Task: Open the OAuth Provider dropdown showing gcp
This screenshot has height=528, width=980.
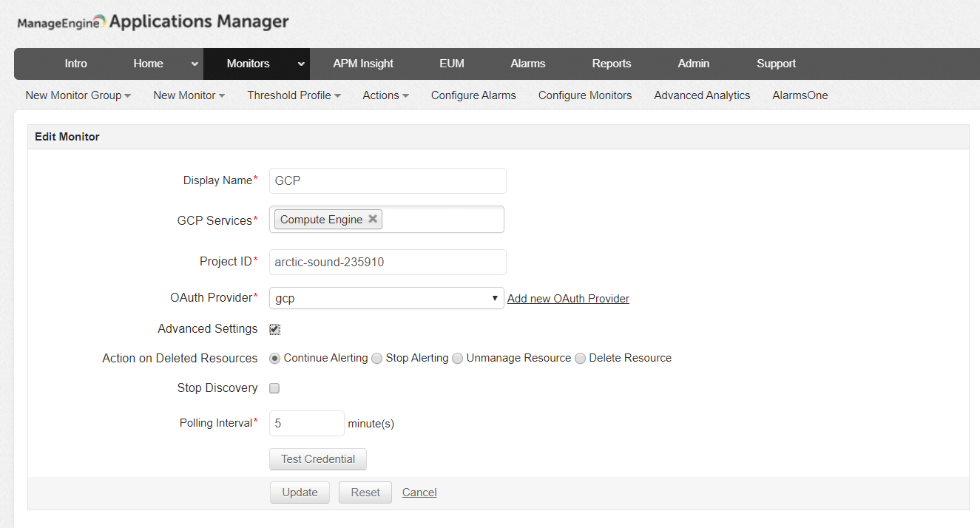Action: pos(387,298)
